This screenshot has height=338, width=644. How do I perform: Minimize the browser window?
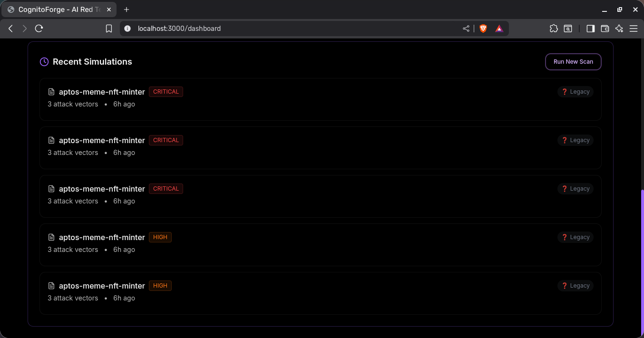[x=605, y=10]
